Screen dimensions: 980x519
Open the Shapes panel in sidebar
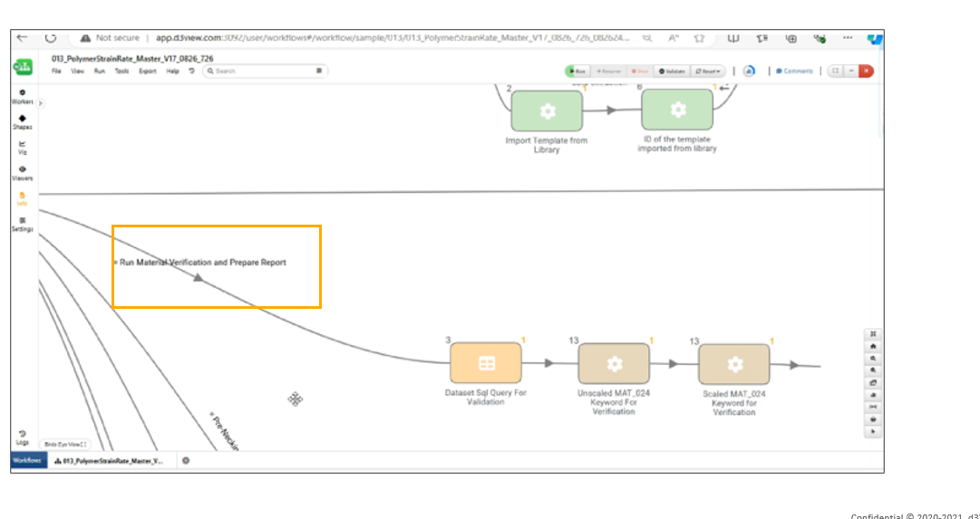(23, 122)
